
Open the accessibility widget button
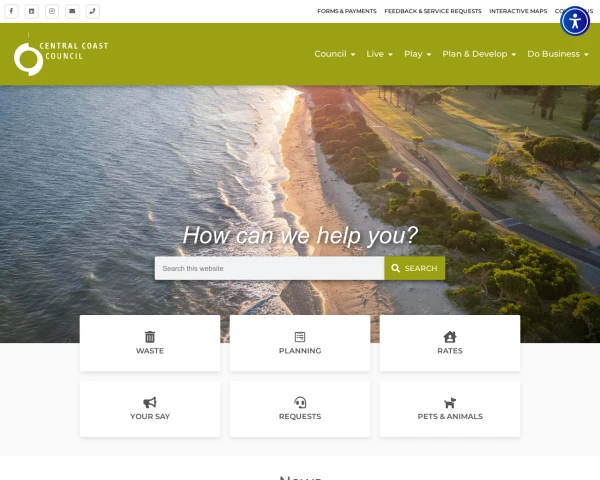point(575,21)
